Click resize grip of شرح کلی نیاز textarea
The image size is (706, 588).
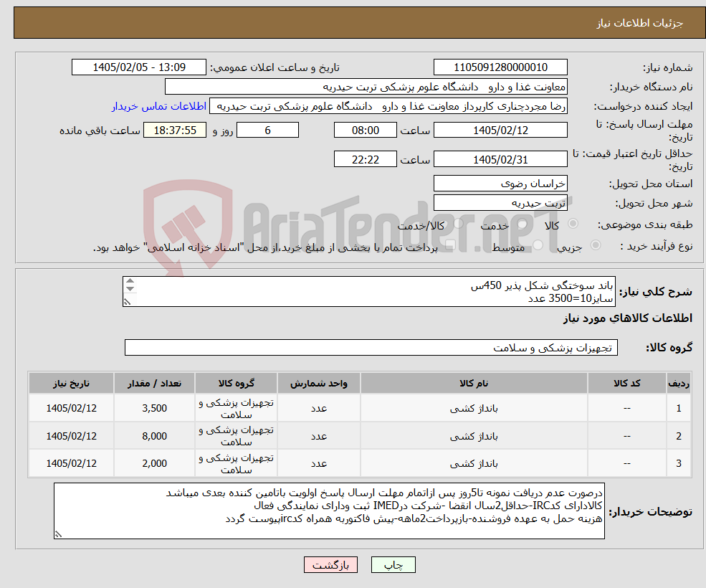[x=127, y=302]
